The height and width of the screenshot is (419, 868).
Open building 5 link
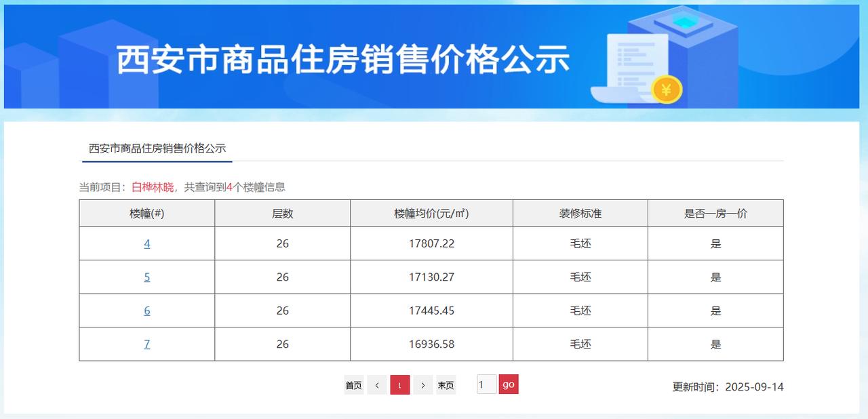coord(147,277)
